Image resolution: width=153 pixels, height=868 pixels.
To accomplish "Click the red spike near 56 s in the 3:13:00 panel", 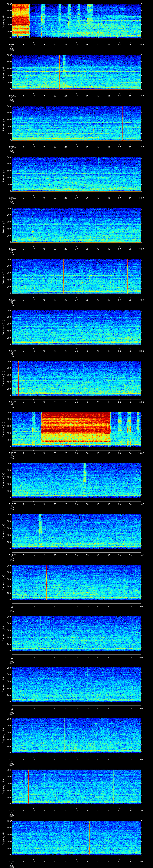I will (x=133, y=633).
